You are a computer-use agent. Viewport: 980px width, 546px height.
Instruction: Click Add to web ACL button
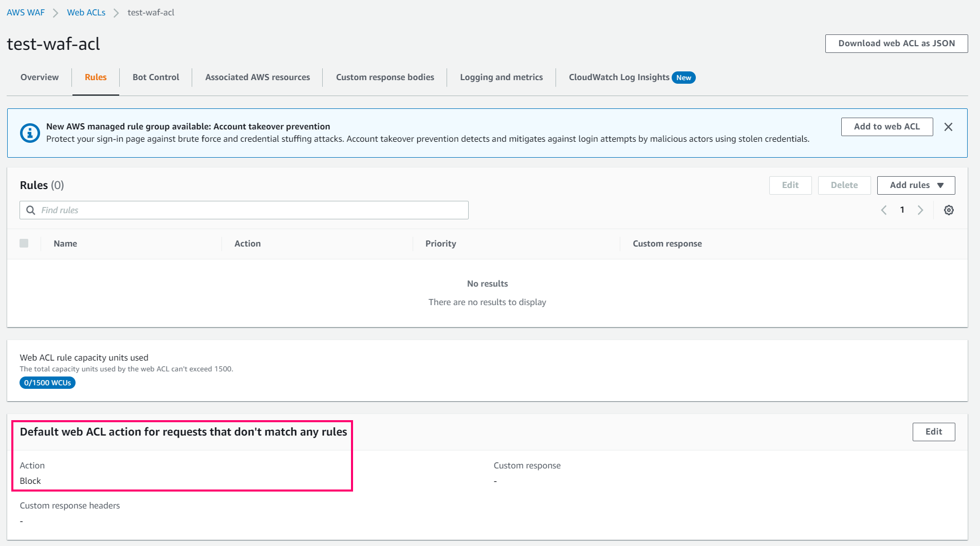(886, 127)
